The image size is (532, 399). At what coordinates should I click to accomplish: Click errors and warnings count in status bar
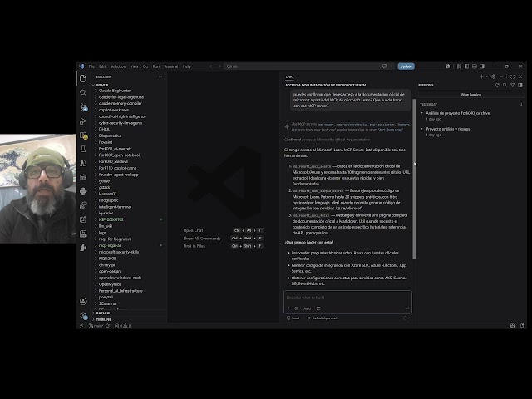pyautogui.click(x=122, y=326)
